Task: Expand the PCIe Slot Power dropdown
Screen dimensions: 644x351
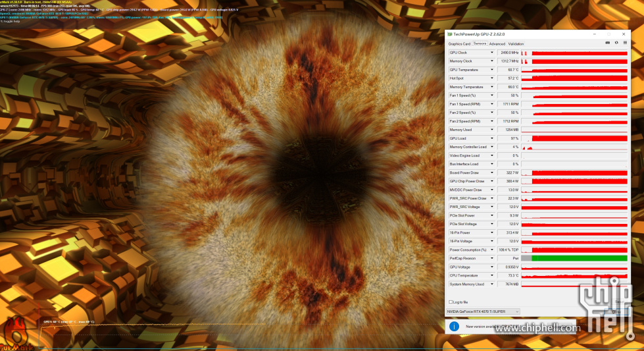Action: (491, 215)
